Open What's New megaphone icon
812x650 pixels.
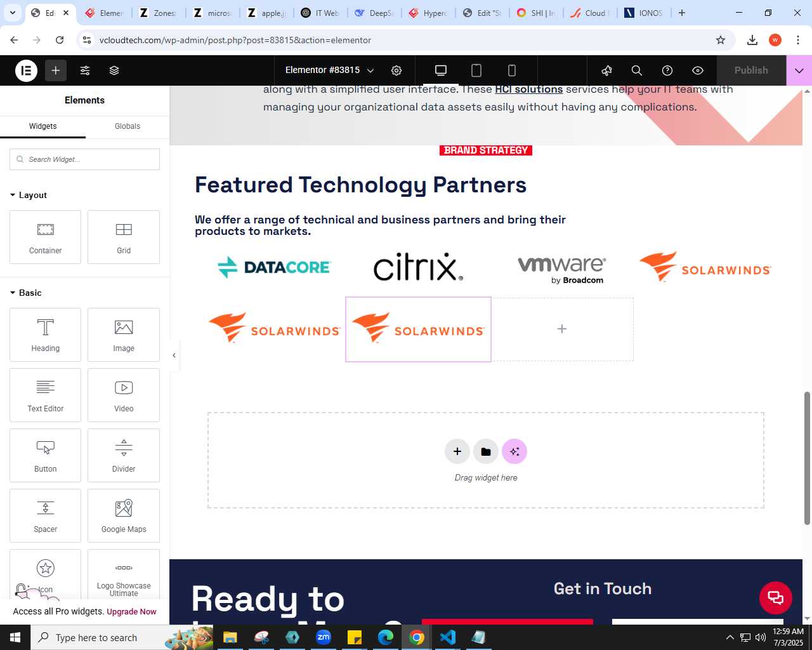pyautogui.click(x=606, y=70)
